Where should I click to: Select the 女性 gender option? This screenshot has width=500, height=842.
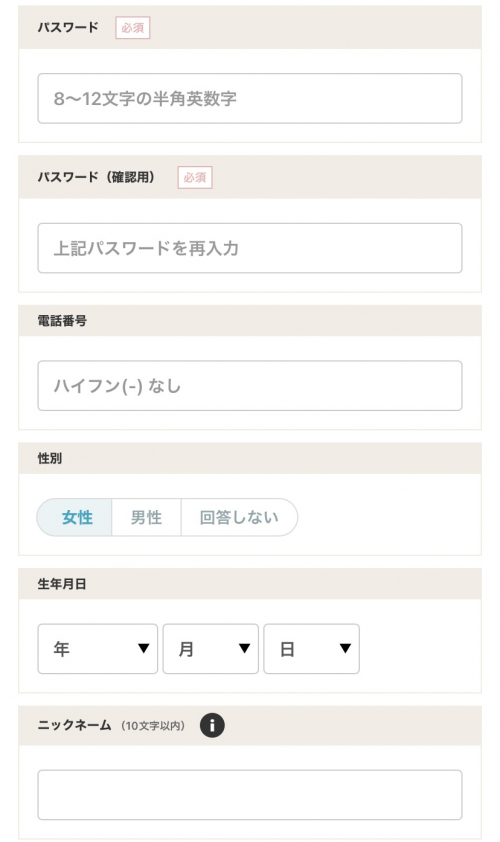[x=75, y=517]
